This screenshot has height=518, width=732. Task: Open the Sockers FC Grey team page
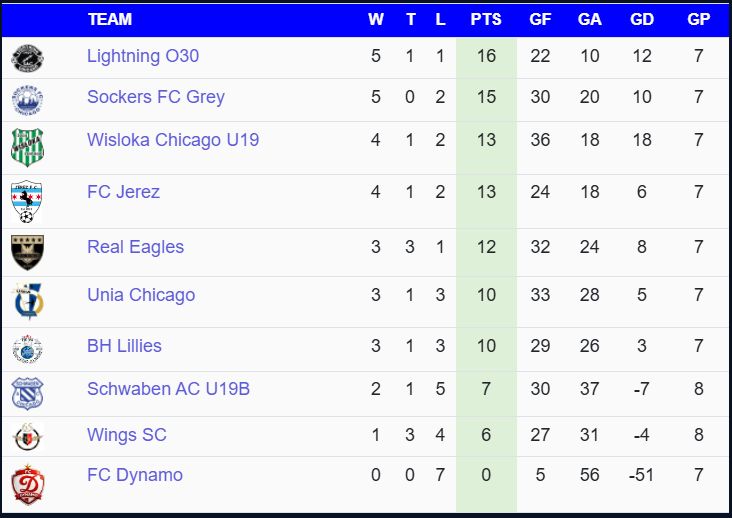click(155, 97)
